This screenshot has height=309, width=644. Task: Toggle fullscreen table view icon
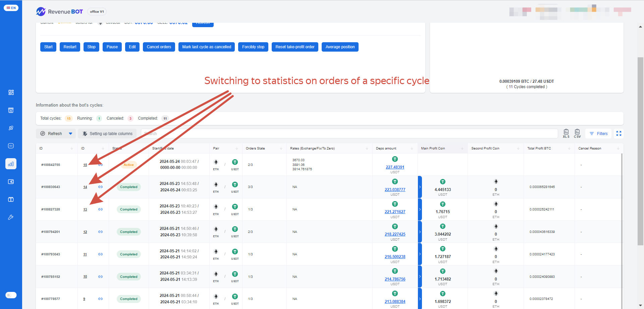[x=619, y=134]
